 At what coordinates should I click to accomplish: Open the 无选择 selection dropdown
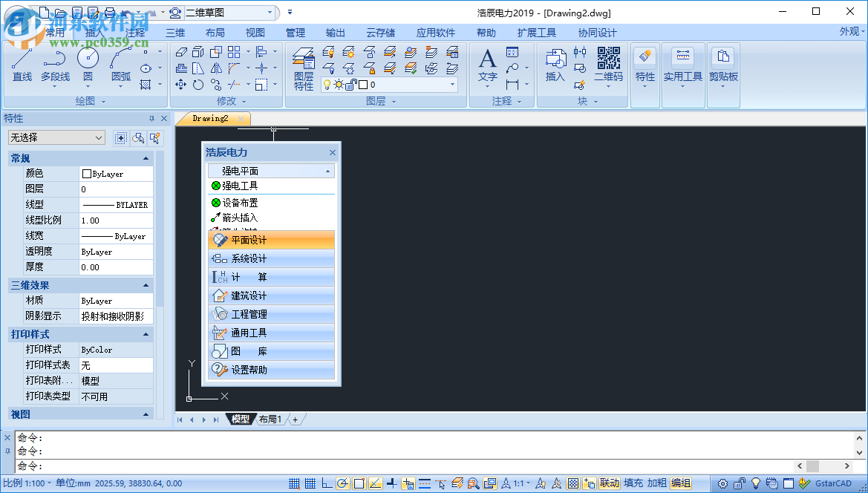tap(56, 137)
